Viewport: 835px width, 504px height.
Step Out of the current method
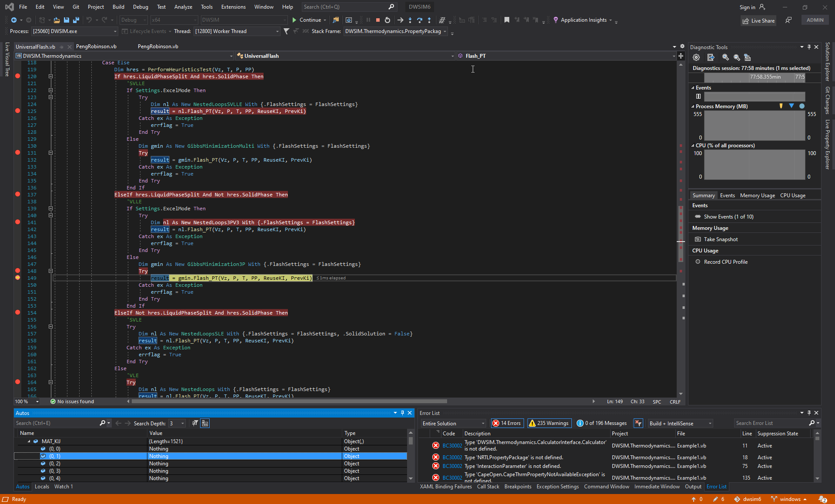click(x=429, y=20)
